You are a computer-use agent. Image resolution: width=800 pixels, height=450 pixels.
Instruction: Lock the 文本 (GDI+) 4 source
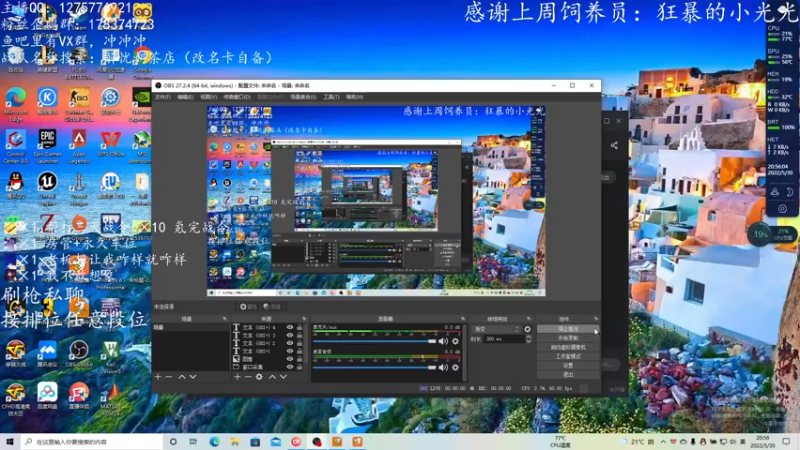[299, 328]
